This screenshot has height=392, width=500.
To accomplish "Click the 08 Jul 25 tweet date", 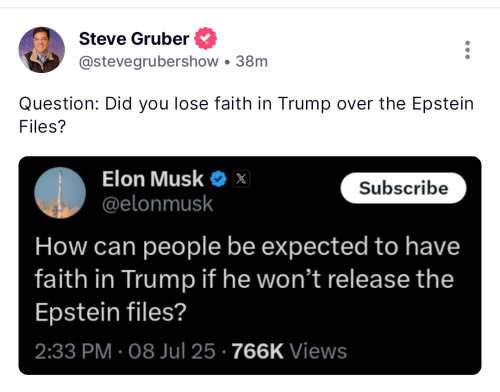I will (x=172, y=351).
